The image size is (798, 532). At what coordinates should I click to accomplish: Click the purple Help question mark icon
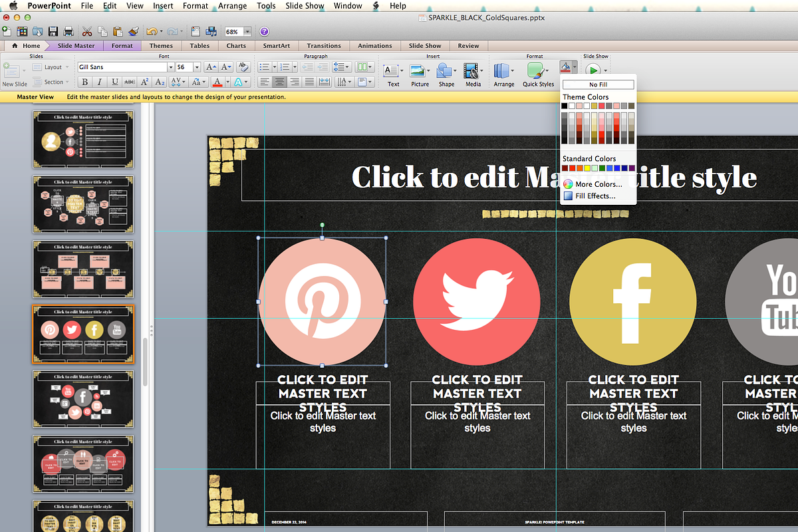[264, 31]
